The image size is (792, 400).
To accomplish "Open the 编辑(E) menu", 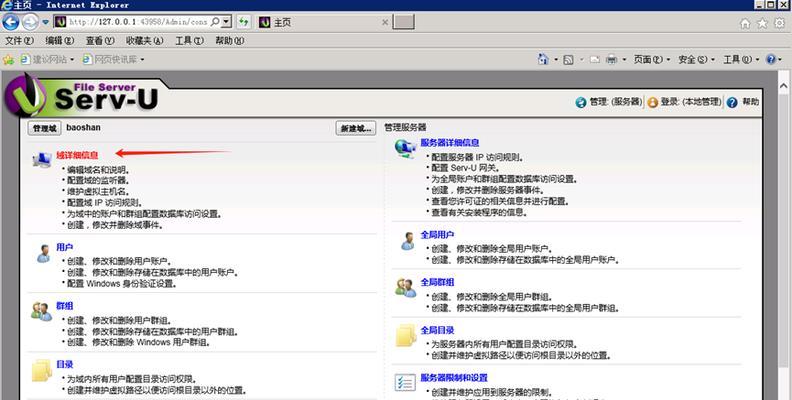I will (59, 40).
